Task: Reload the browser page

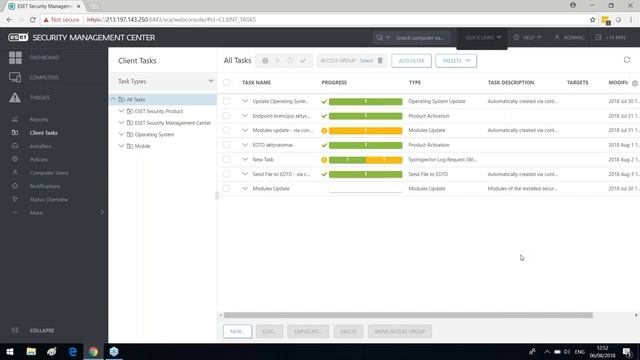Action: (33, 19)
